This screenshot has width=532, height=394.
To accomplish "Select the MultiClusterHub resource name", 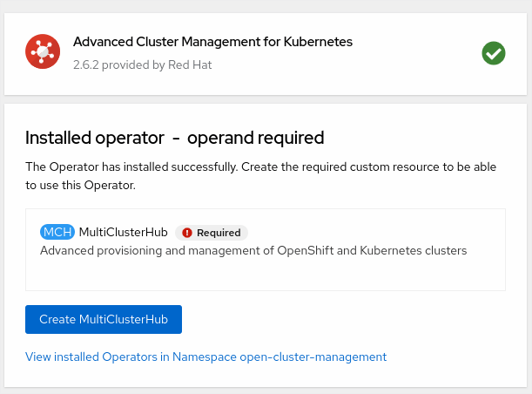I will (124, 232).
